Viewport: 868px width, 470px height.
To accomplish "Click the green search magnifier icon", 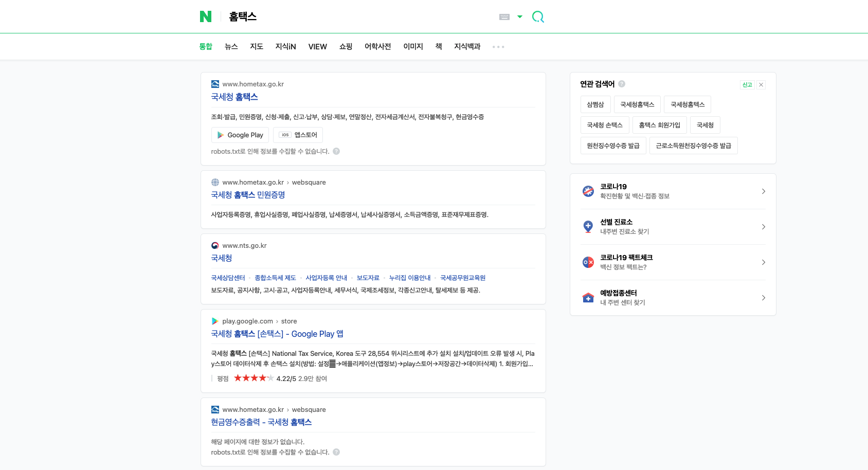I will point(538,17).
